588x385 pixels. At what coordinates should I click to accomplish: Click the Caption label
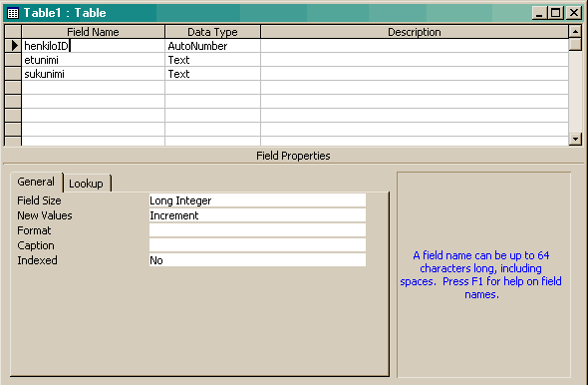(x=36, y=245)
